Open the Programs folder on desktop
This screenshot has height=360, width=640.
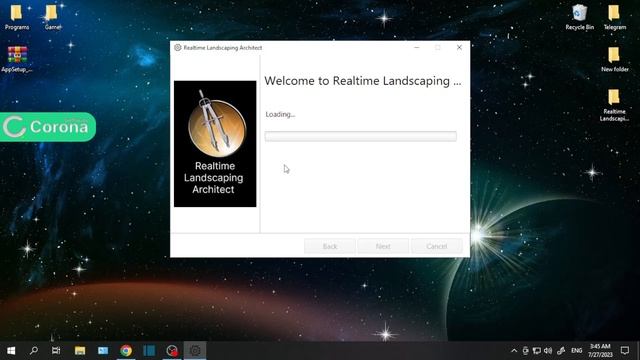click(x=16, y=17)
